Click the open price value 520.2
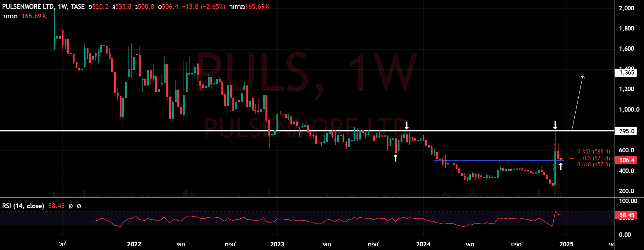The height and width of the screenshot is (250, 644). click(x=100, y=7)
